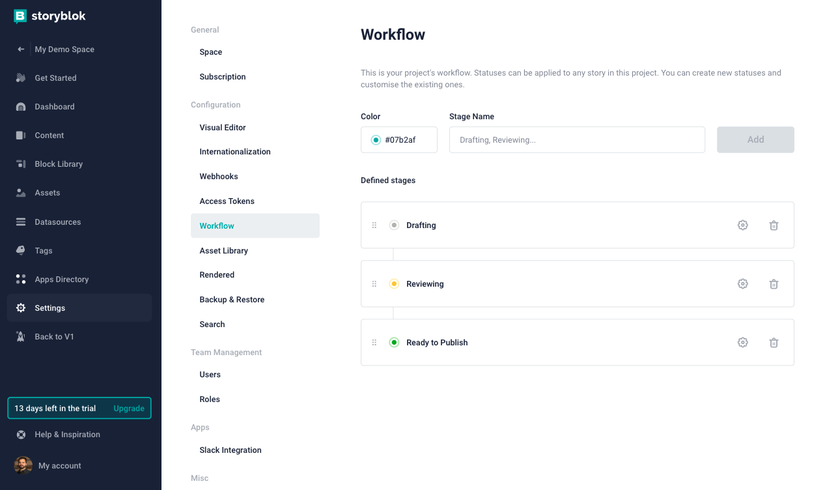Image resolution: width=840 pixels, height=490 pixels.
Task: Click trash icon for Ready to Publish
Action: [x=774, y=343]
